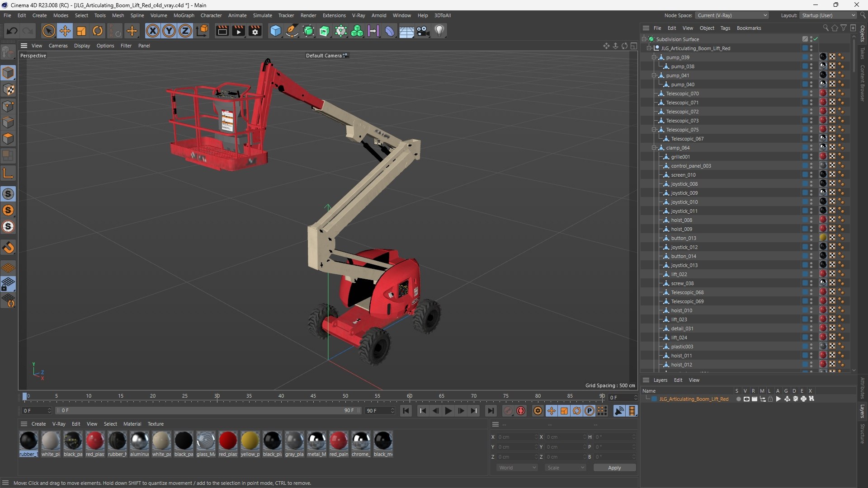
Task: Toggle Z axis lock
Action: tap(185, 31)
